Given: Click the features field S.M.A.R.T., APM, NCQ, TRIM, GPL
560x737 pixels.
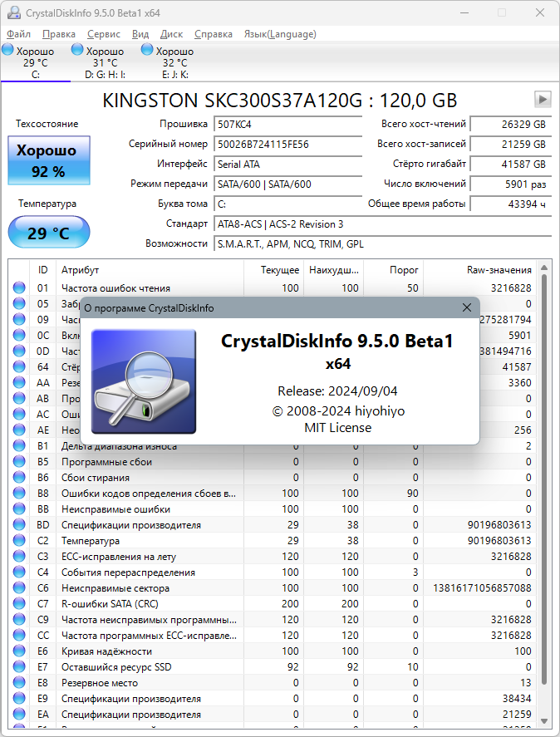Looking at the screenshot, I should 382,244.
